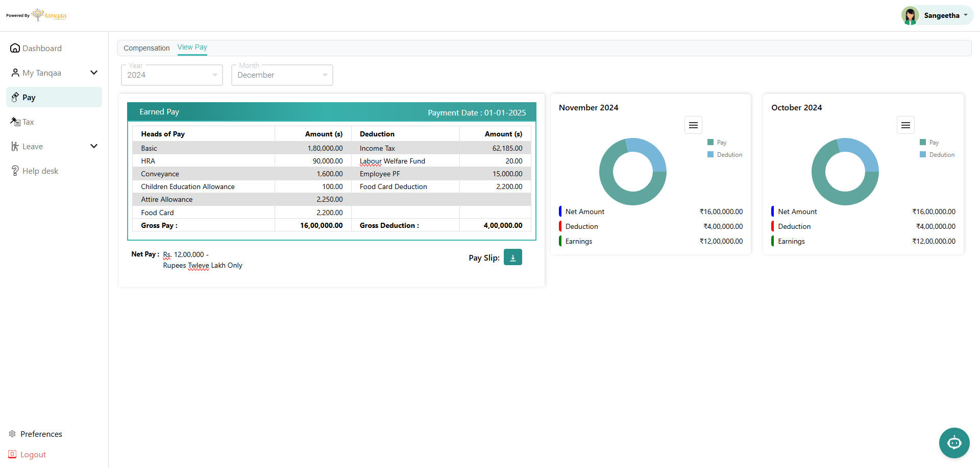This screenshot has width=980, height=468.
Task: Toggle Dedution legend in November chart
Action: pyautogui.click(x=725, y=155)
